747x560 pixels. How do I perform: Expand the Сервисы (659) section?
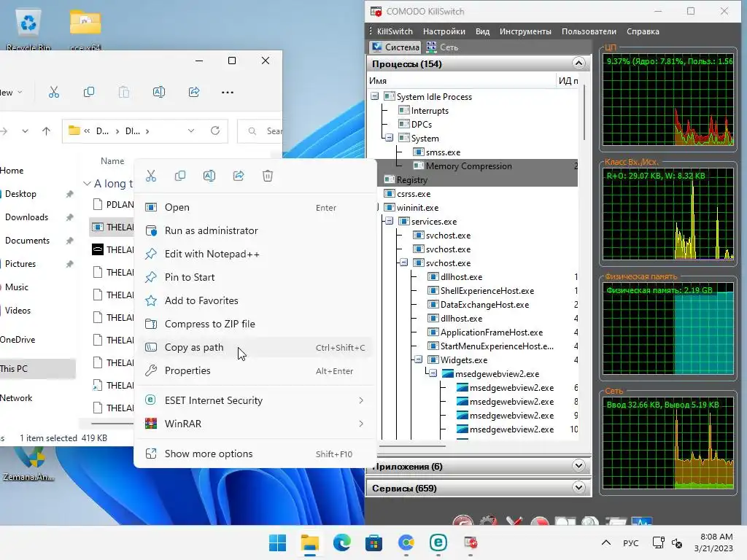point(578,488)
